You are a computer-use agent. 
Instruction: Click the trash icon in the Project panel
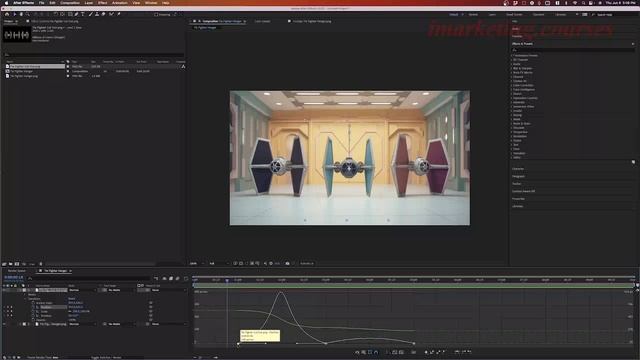[x=41, y=264]
